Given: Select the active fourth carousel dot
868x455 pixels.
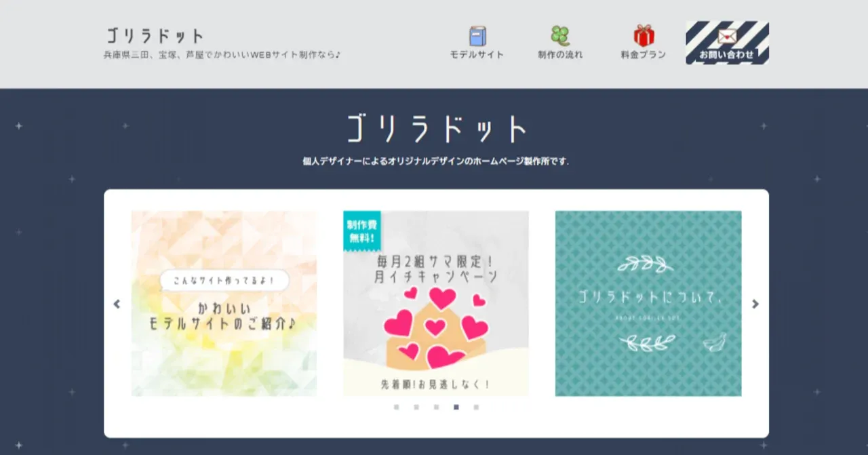Looking at the screenshot, I should click(456, 408).
